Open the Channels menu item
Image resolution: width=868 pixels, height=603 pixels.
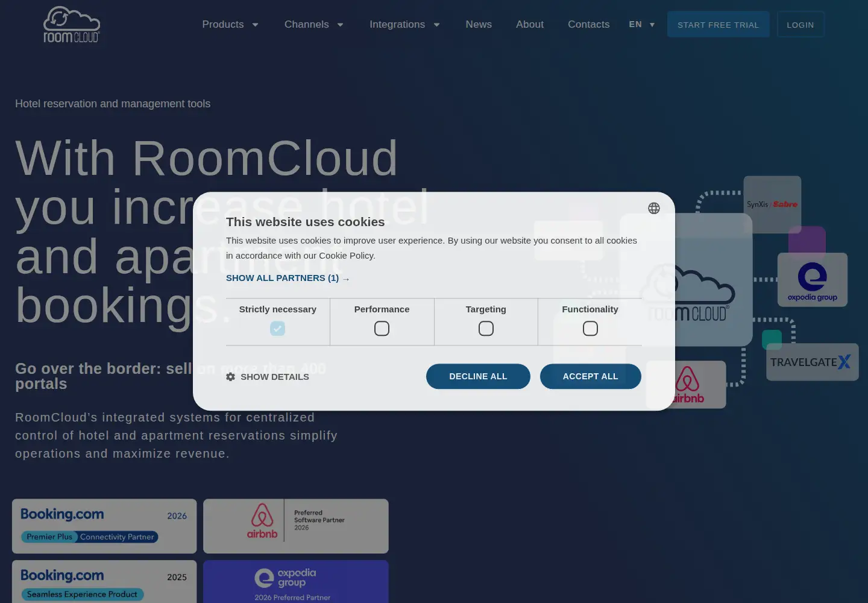(x=307, y=24)
